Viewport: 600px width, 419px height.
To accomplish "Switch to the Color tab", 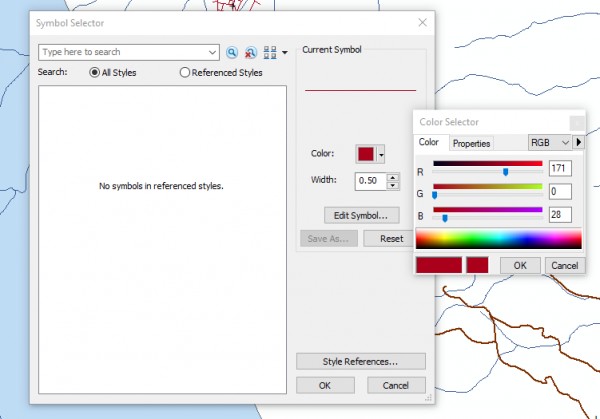I will point(429,142).
